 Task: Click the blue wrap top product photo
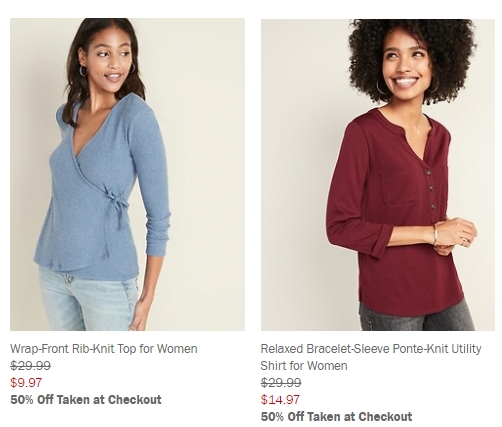[127, 174]
